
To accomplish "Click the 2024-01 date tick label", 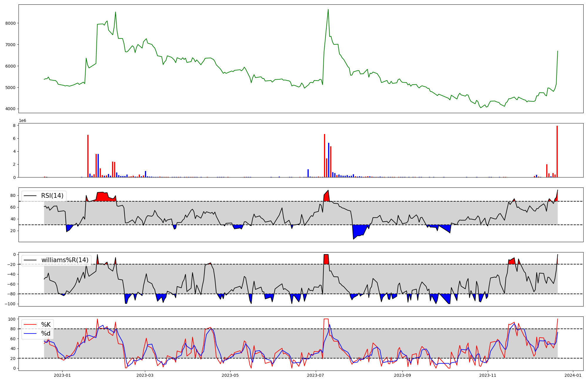I will click(x=573, y=375).
